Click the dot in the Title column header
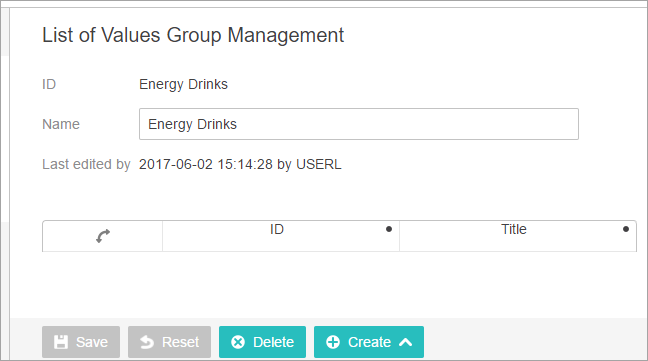Screen dimensions: 648x361 click(626, 229)
